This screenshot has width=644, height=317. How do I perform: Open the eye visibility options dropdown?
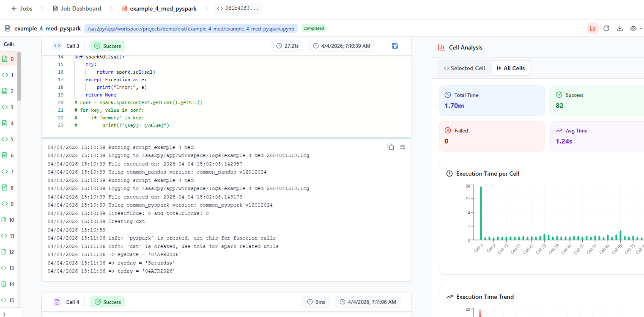tap(636, 28)
